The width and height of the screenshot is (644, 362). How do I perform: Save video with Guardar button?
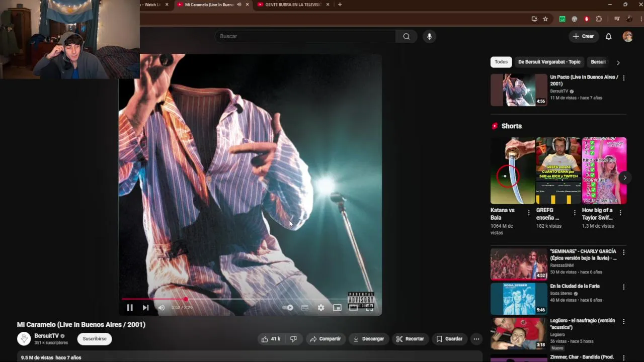click(x=449, y=339)
